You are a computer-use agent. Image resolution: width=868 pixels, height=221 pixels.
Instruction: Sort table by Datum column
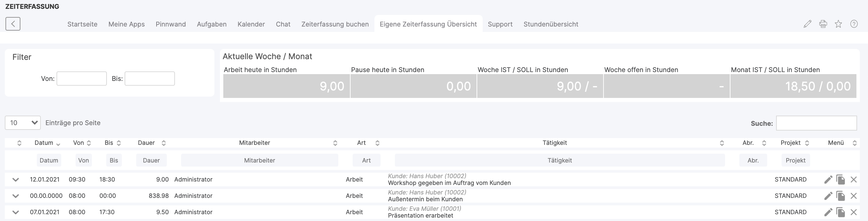[47, 143]
